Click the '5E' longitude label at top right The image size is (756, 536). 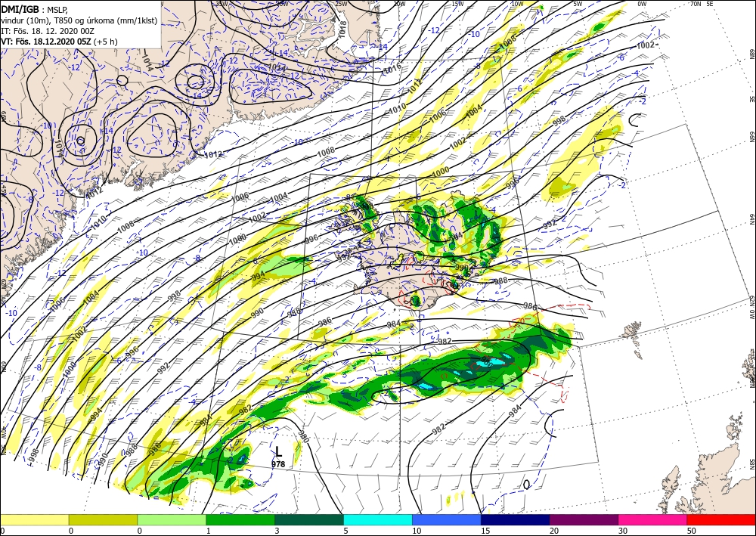pyautogui.click(x=710, y=3)
